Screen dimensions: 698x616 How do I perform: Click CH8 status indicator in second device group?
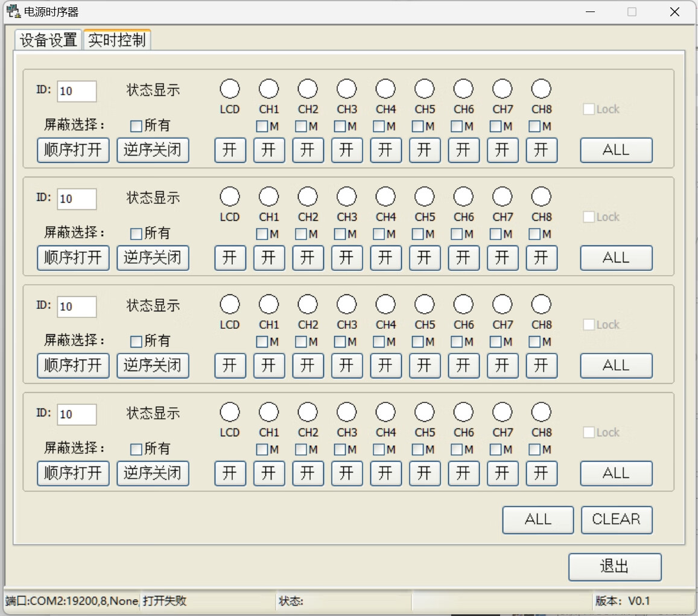point(541,197)
